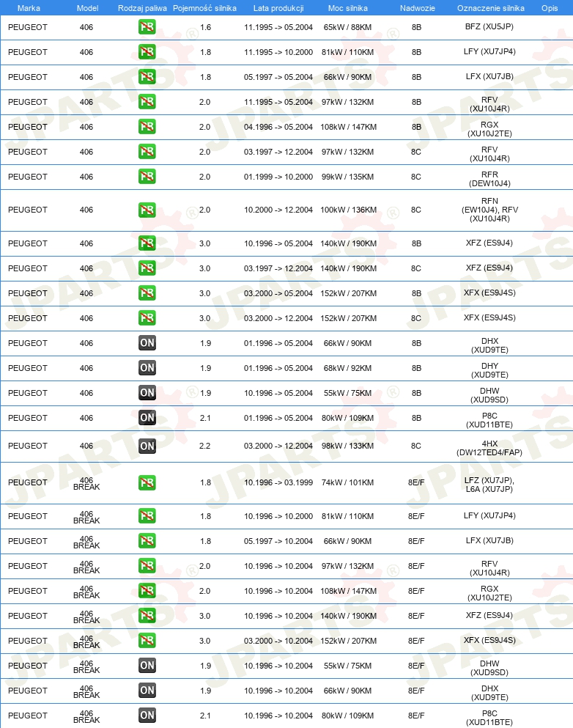This screenshot has width=573, height=728.
Task: Select the PEUGEOT cell in the BFZ row
Action: click(x=28, y=27)
